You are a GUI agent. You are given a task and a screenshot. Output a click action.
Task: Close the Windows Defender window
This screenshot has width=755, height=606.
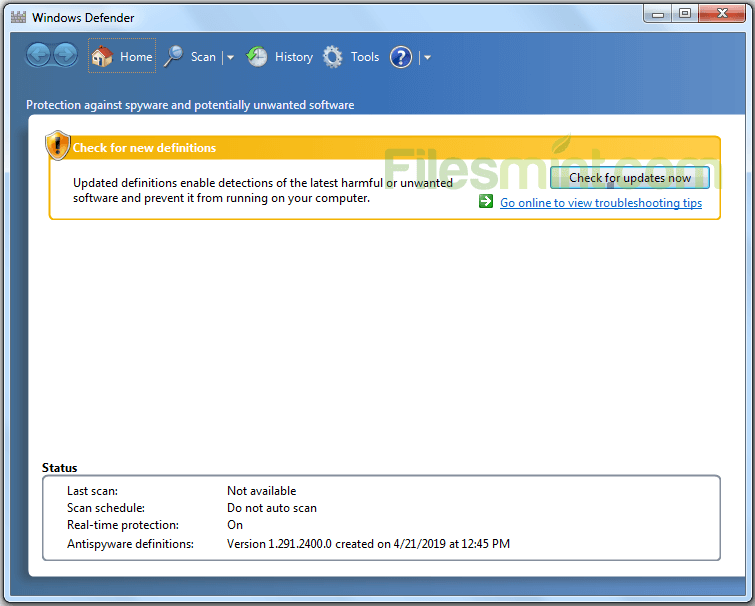[x=722, y=14]
